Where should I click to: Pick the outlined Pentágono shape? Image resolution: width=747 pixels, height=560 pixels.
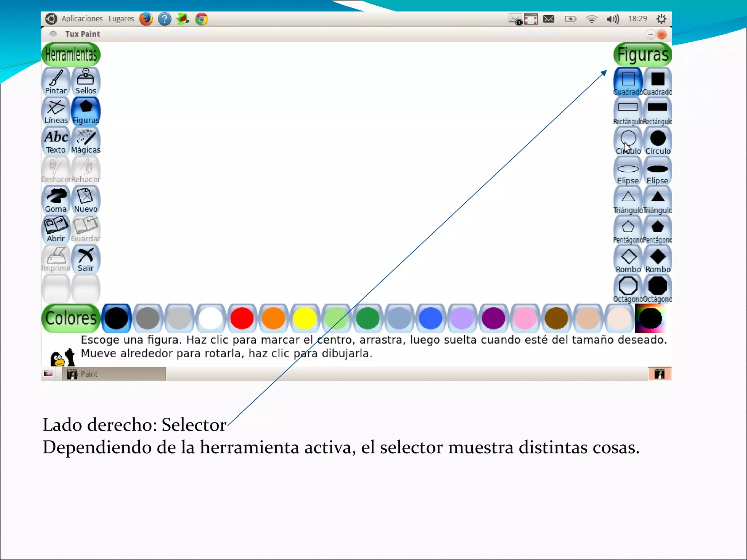point(628,230)
